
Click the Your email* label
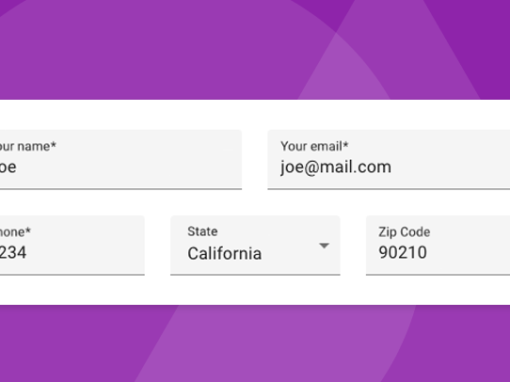coord(314,146)
